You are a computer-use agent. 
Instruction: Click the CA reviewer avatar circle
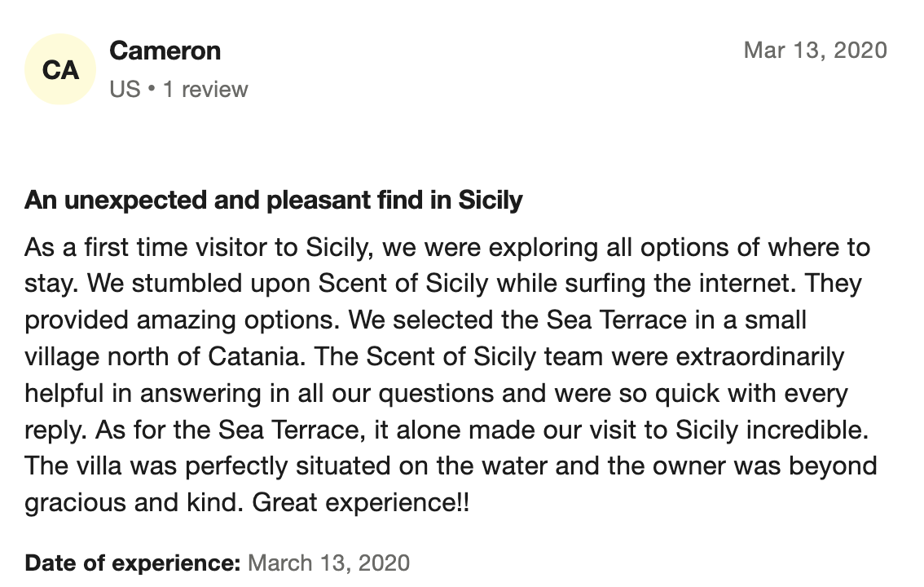tap(61, 70)
